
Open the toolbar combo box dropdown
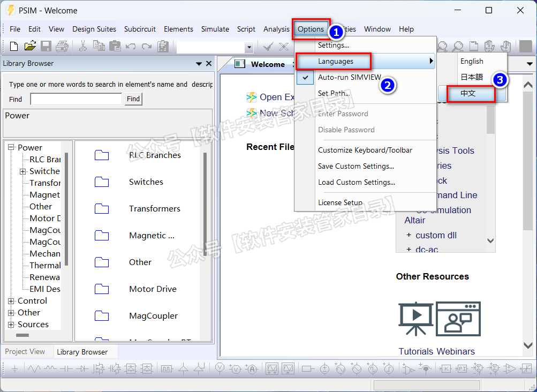(x=249, y=47)
